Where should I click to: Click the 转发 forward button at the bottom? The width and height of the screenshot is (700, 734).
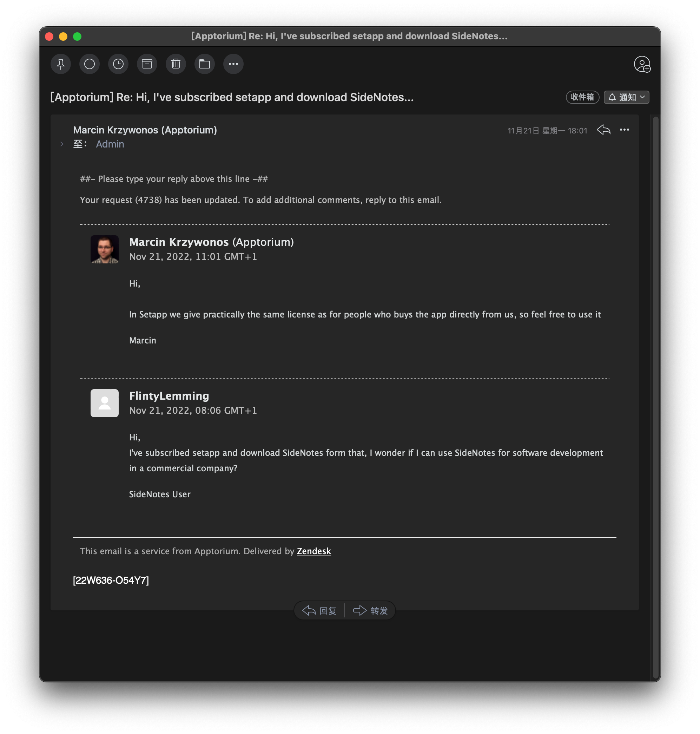click(370, 611)
